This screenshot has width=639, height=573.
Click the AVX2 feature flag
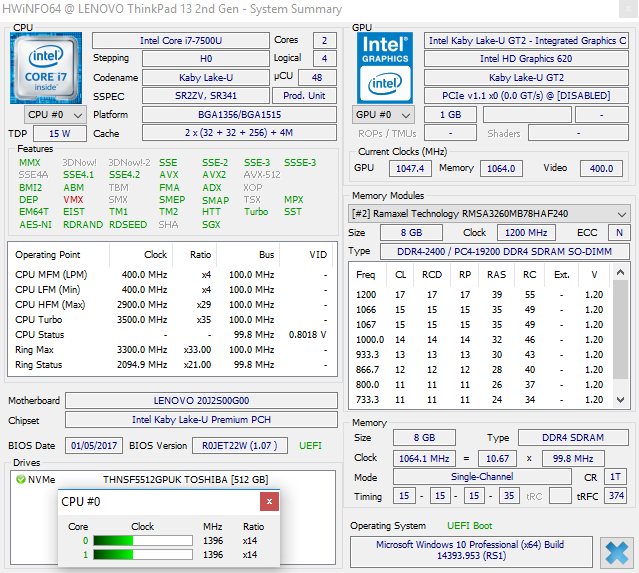214,175
